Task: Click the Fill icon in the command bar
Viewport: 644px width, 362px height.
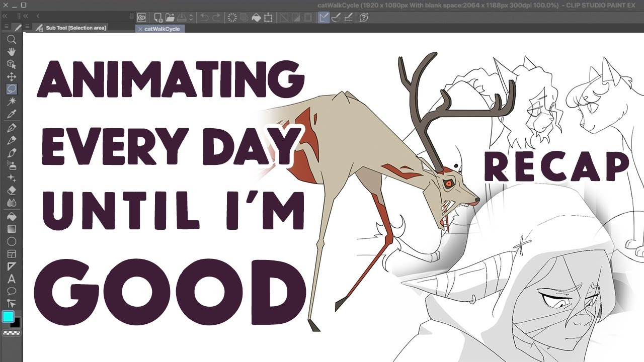Action: click(256, 18)
